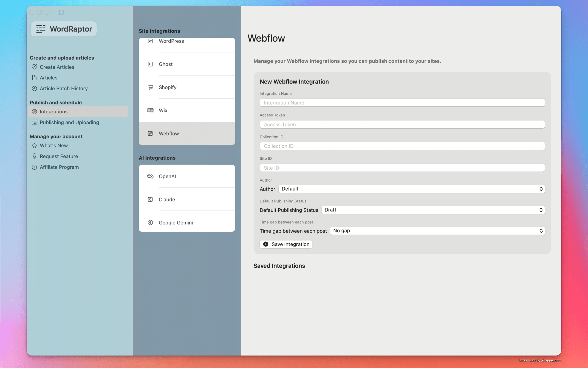Screen dimensions: 588x368
Task: Click the Google Gemini G icon
Action: (150, 222)
